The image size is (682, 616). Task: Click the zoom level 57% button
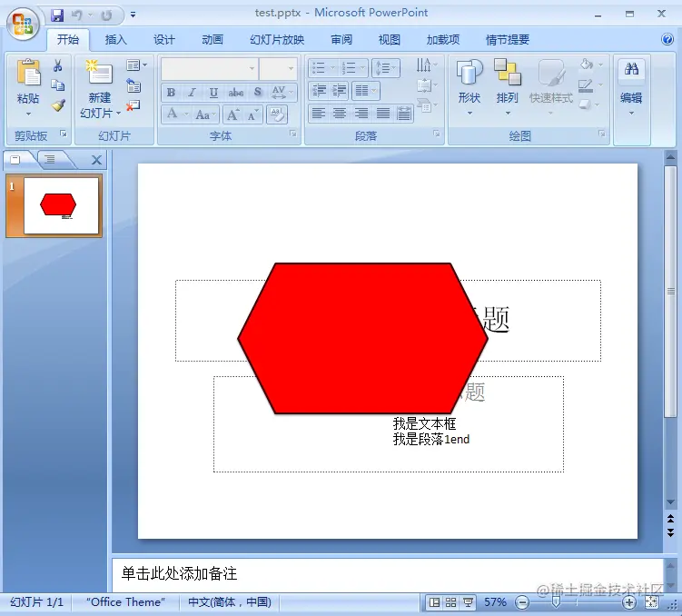click(495, 602)
